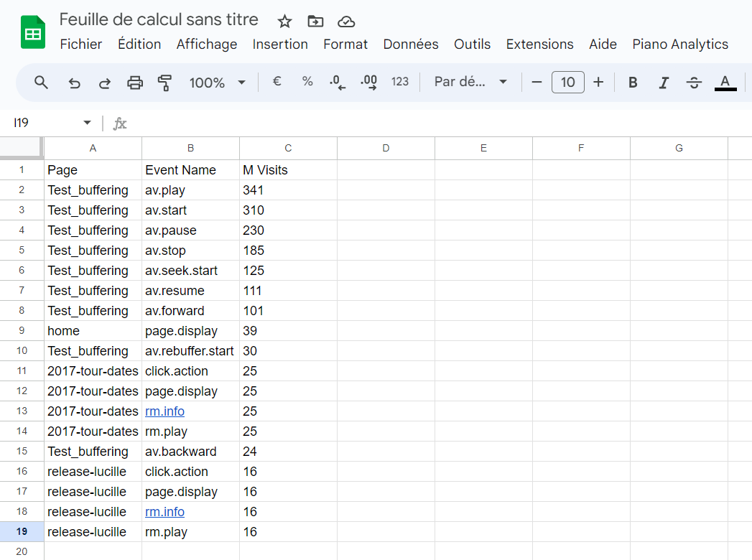The width and height of the screenshot is (752, 560).
Task: Star this spreadsheet as favorite
Action: 285,21
